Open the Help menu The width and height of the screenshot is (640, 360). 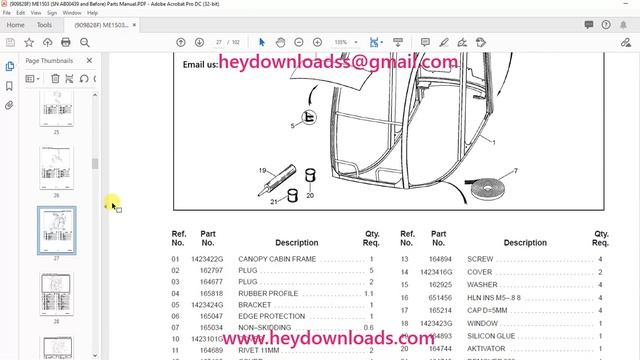pos(92,13)
